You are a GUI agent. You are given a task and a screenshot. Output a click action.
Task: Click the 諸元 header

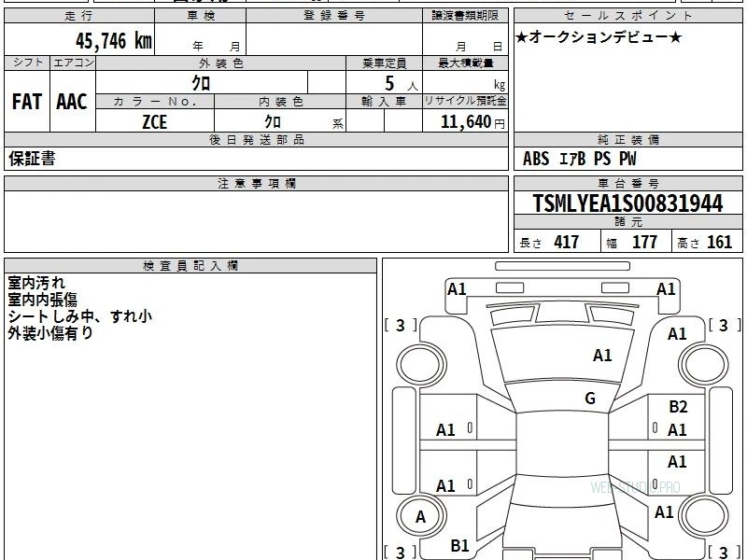[627, 222]
